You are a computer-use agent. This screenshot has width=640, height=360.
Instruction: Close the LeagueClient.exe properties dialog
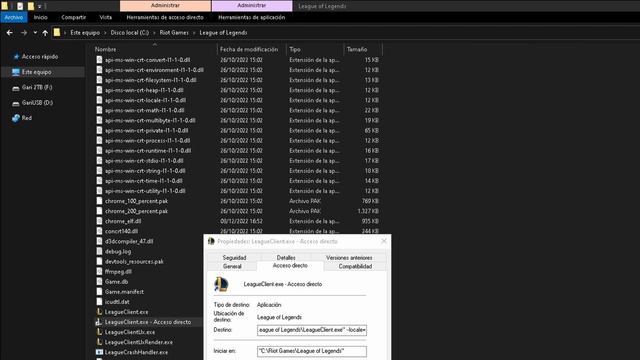[384, 241]
